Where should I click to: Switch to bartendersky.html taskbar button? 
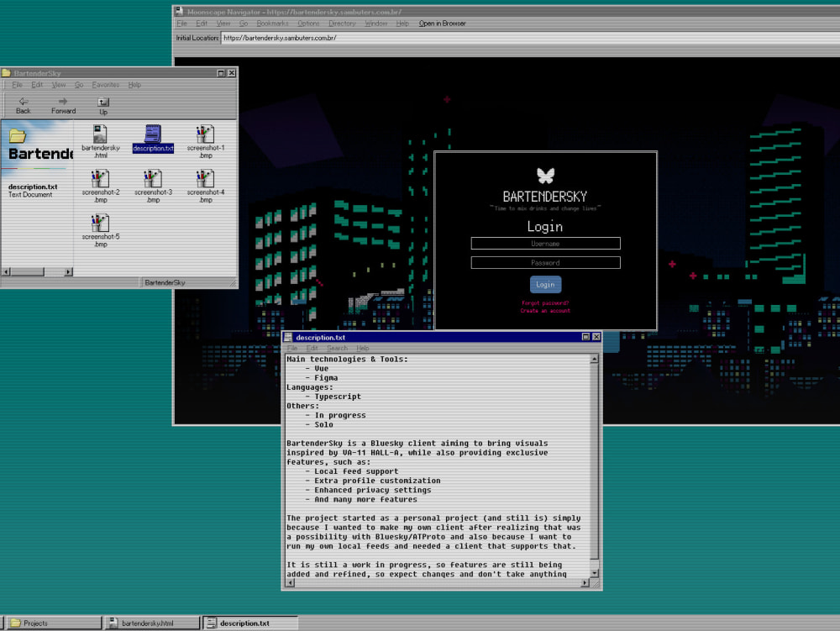pos(152,623)
